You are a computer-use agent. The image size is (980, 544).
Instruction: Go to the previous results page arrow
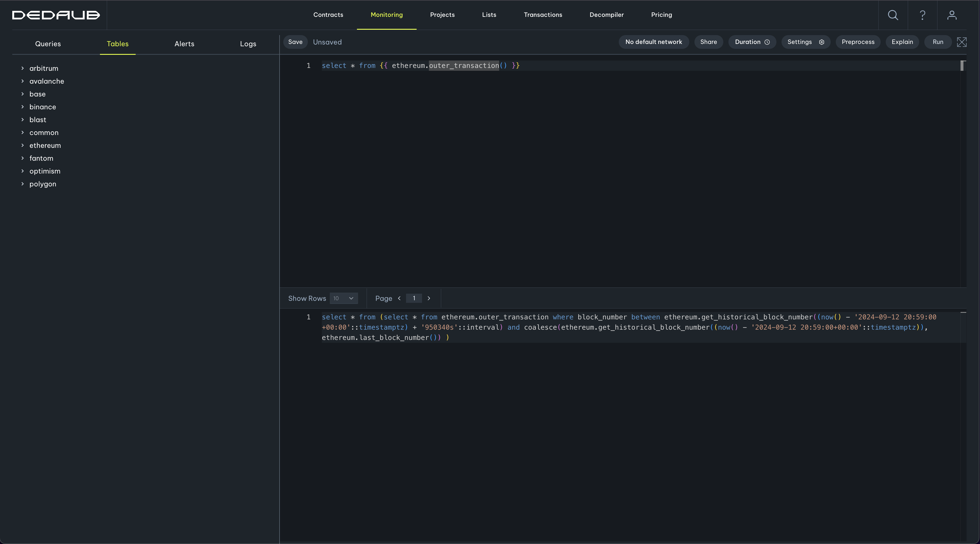point(399,299)
